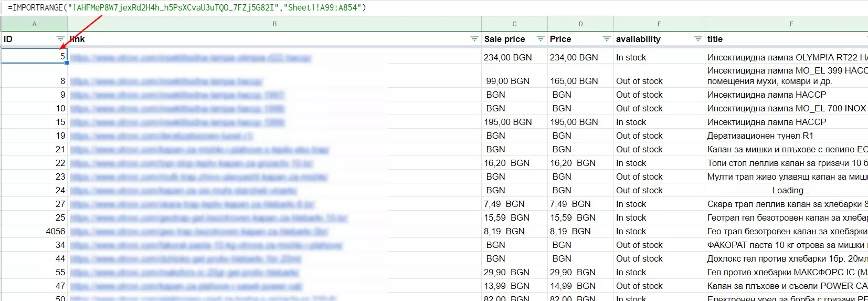Select the 234,00 BGN Sale price cell
The width and height of the screenshot is (868, 301).
tap(514, 57)
